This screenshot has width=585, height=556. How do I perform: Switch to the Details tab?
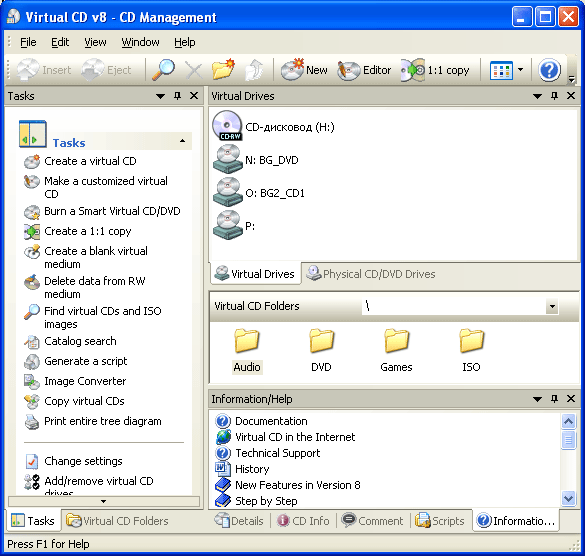point(239,521)
